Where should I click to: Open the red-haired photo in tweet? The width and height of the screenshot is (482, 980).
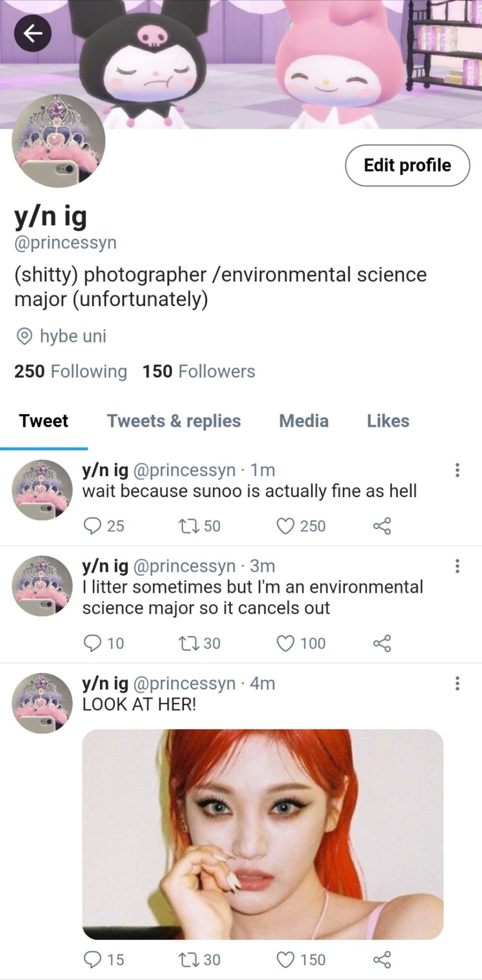click(x=262, y=834)
